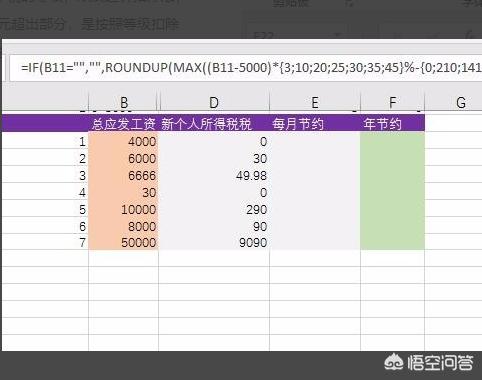This screenshot has width=482, height=380.
Task: Select column B header
Action: tap(124, 102)
